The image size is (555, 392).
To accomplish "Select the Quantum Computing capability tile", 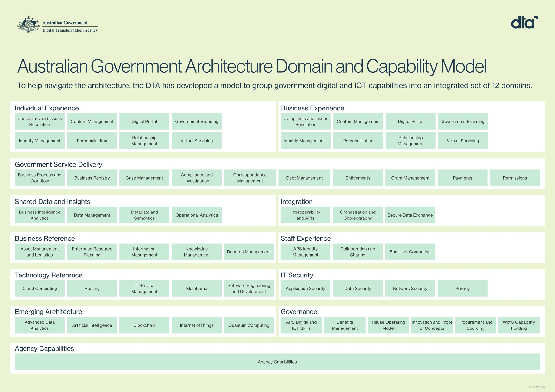I will click(249, 325).
